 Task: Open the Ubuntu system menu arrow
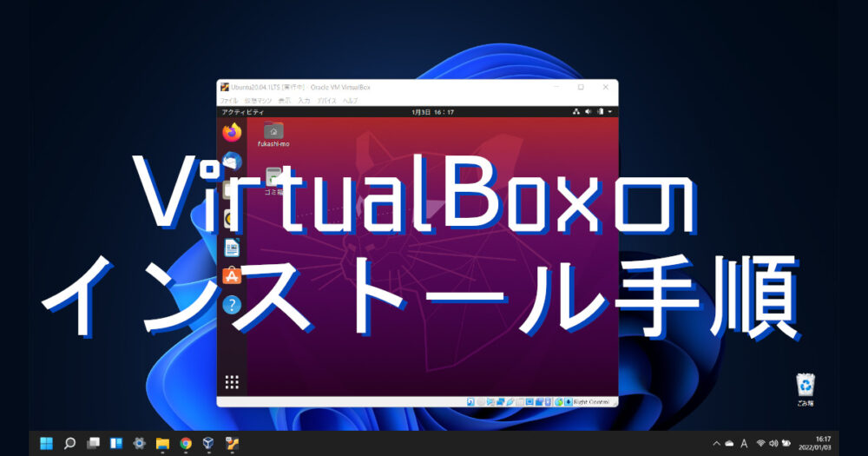point(610,112)
